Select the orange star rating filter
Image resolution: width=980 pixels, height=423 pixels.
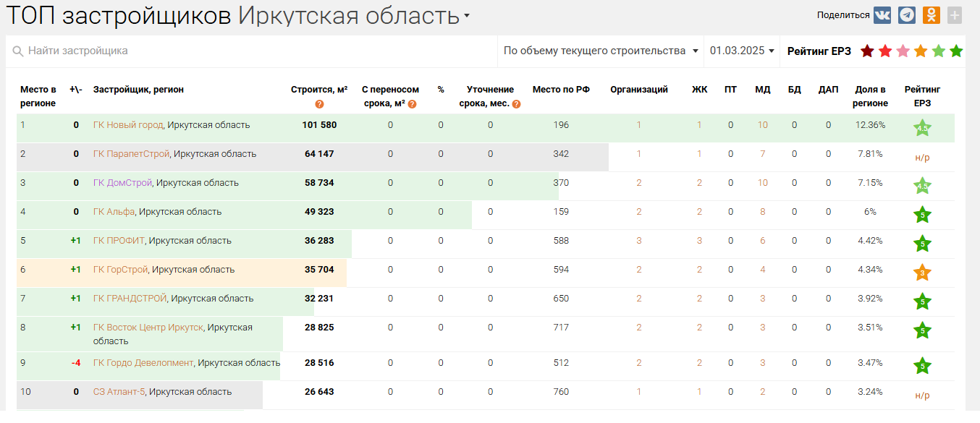tap(921, 51)
